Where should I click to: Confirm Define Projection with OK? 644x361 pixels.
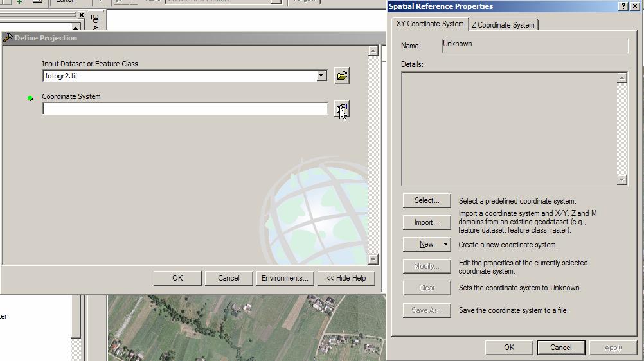177,278
